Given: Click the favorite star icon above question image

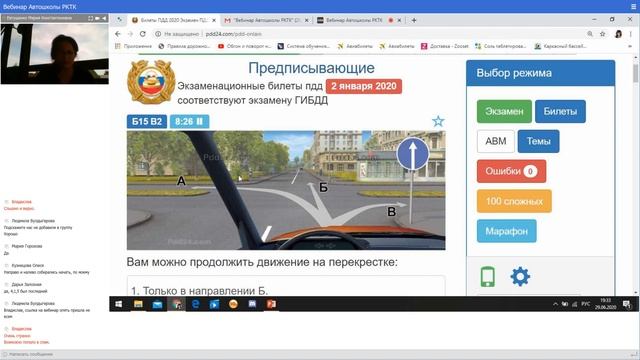Looking at the screenshot, I should point(438,121).
